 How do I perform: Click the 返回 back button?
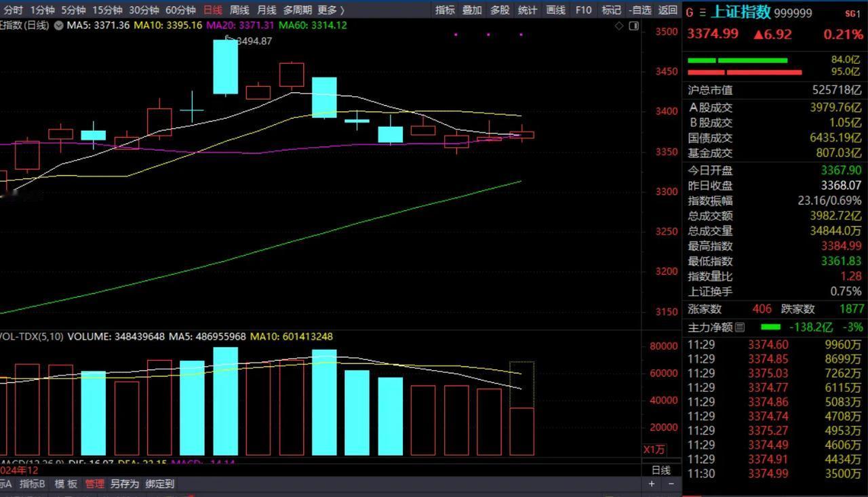pyautogui.click(x=668, y=10)
